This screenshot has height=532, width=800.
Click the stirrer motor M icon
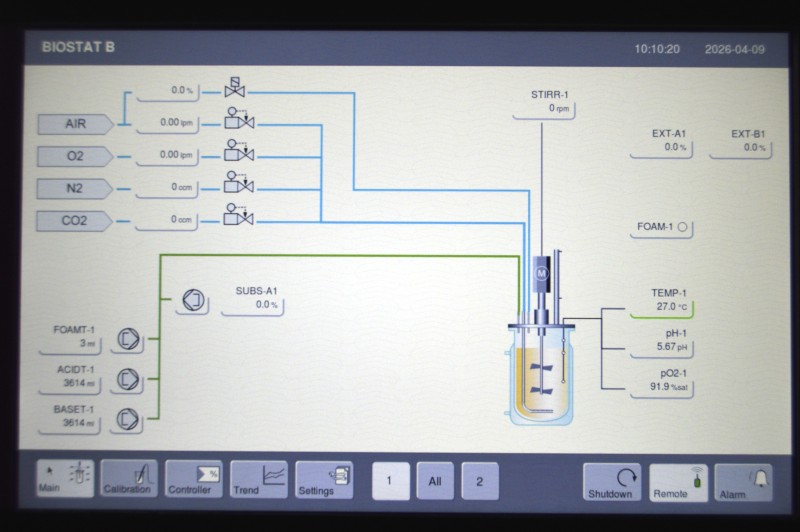[541, 273]
